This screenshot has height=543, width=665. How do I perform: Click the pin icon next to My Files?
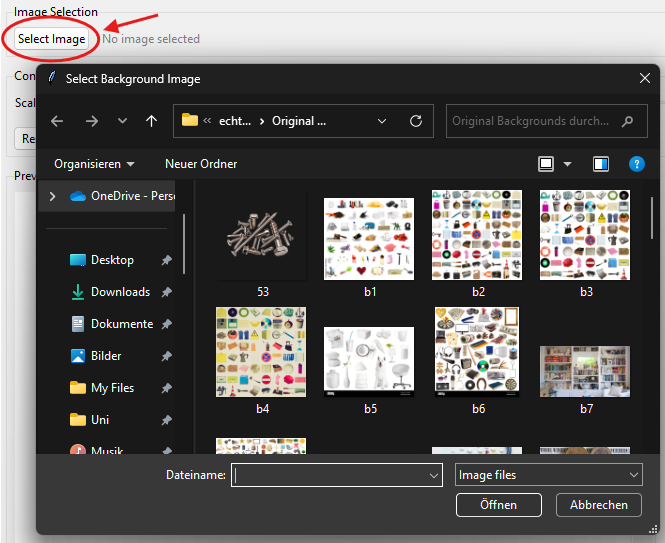[167, 388]
